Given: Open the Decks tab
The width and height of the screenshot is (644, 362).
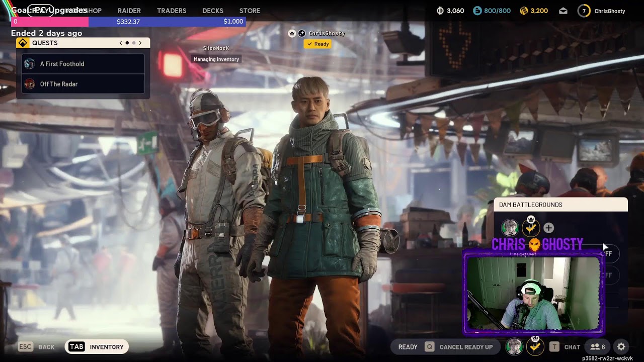Looking at the screenshot, I should [x=213, y=11].
